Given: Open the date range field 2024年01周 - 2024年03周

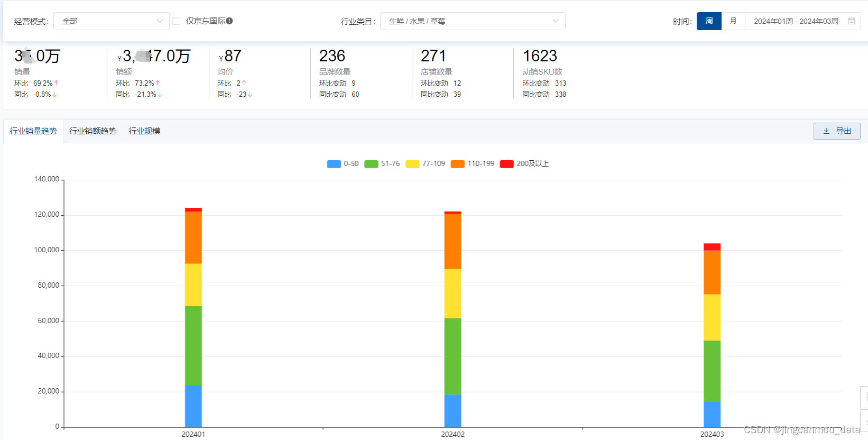Looking at the screenshot, I should coord(802,21).
